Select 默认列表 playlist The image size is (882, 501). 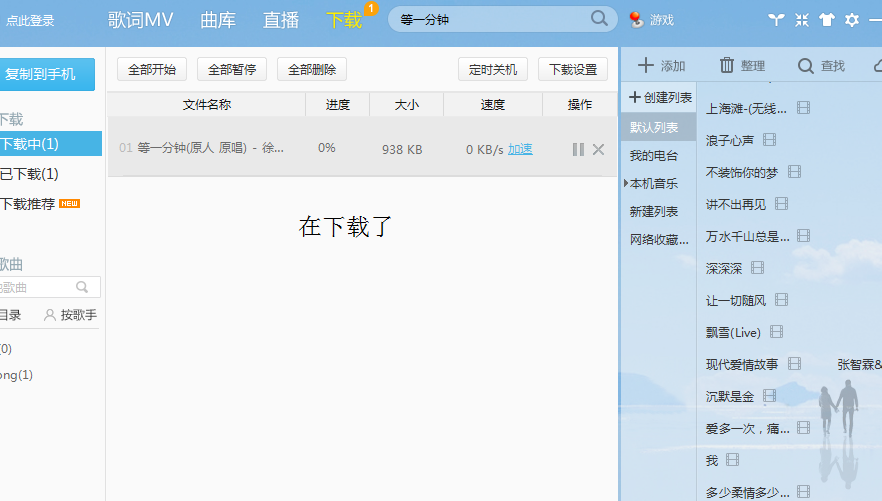(x=659, y=128)
